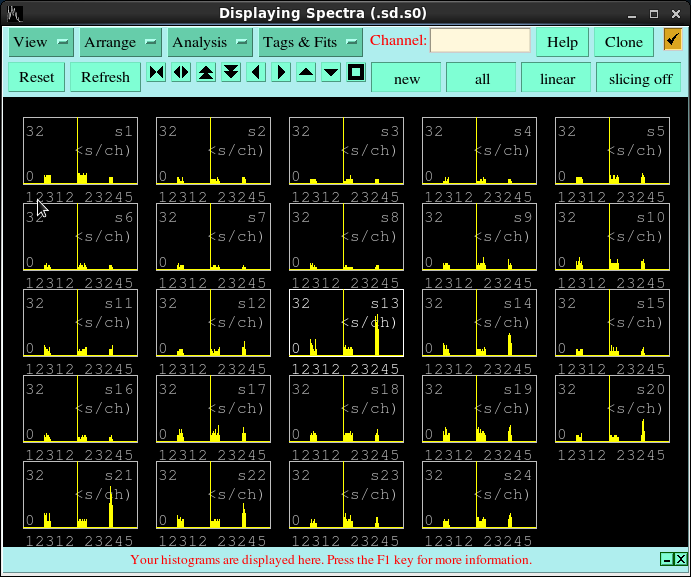The width and height of the screenshot is (691, 577).
Task: Minimize the status message bar
Action: [667, 559]
